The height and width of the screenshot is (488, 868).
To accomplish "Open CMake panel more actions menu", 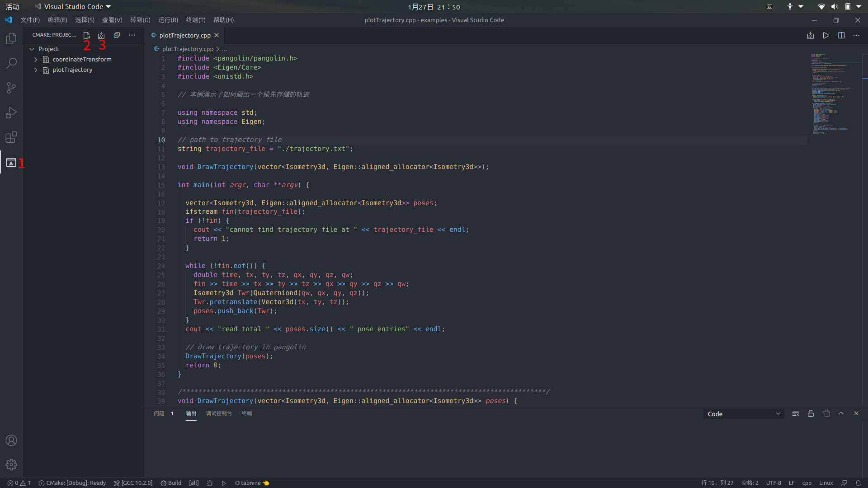I will pos(132,35).
